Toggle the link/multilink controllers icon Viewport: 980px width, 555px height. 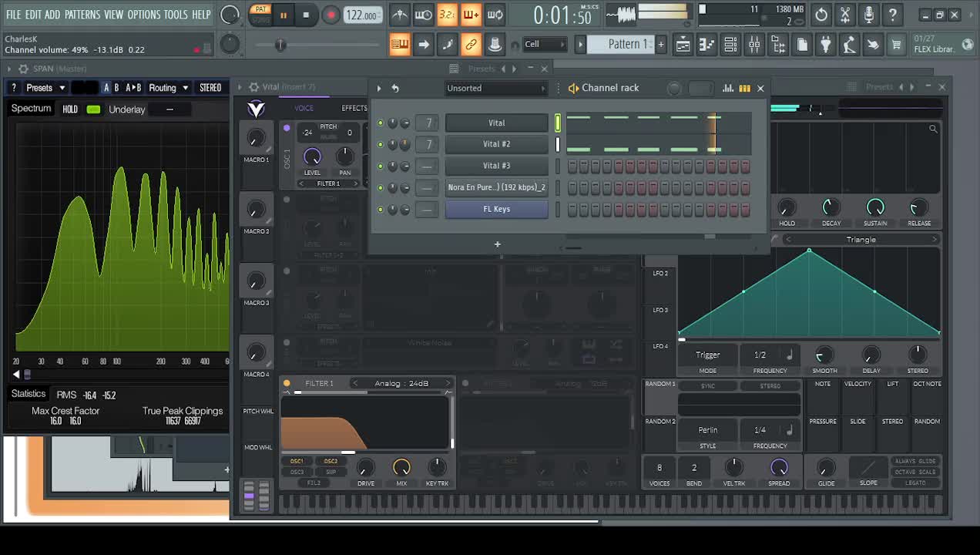(x=471, y=44)
